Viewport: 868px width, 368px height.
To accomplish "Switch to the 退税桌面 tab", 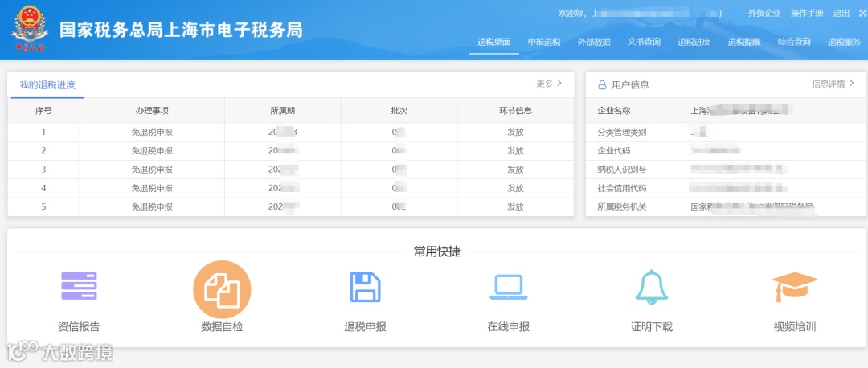I will coord(493,42).
